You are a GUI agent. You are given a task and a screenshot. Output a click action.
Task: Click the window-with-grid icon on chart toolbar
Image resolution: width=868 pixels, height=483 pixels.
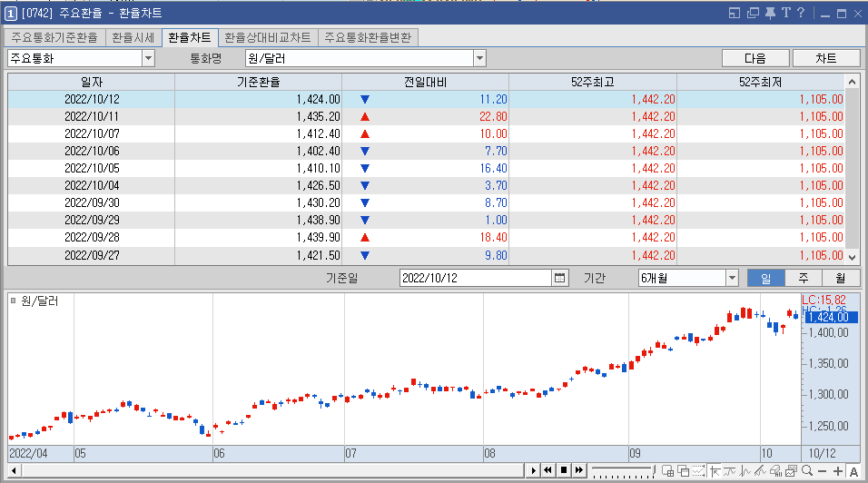pyautogui.click(x=668, y=471)
